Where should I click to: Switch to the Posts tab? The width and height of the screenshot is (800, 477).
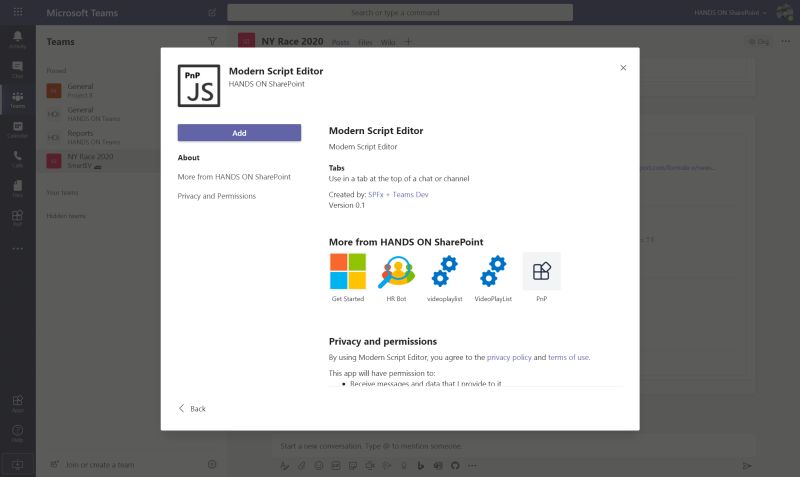pos(340,42)
